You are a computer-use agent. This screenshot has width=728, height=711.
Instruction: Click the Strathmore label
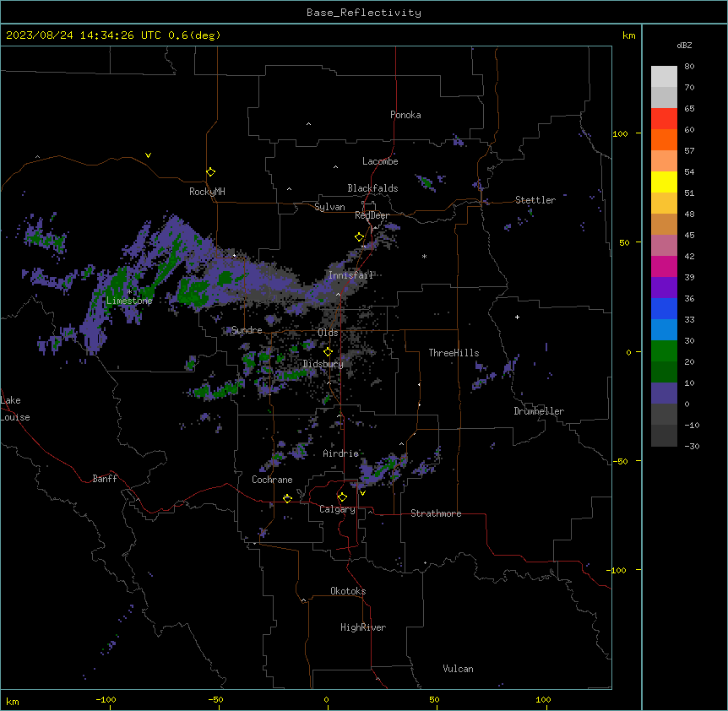coord(436,513)
